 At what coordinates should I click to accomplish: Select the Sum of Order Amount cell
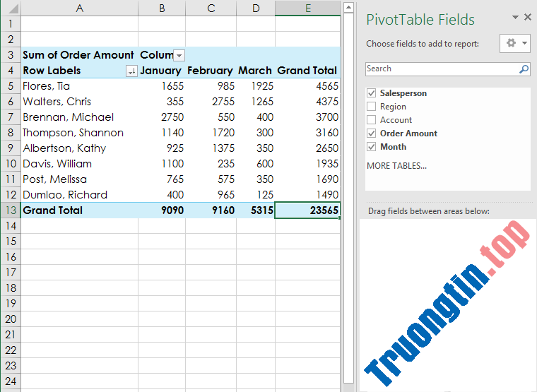coord(79,55)
